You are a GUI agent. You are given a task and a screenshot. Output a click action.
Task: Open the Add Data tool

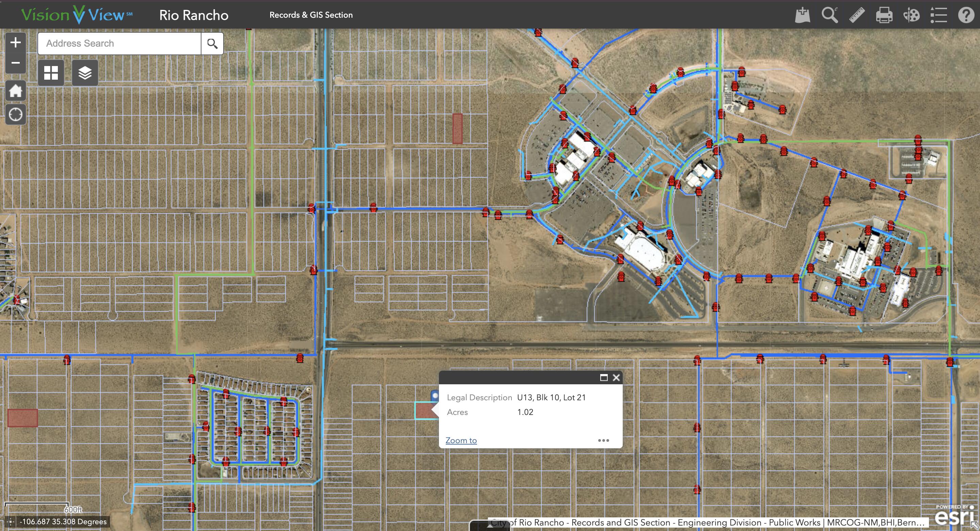[x=802, y=15]
